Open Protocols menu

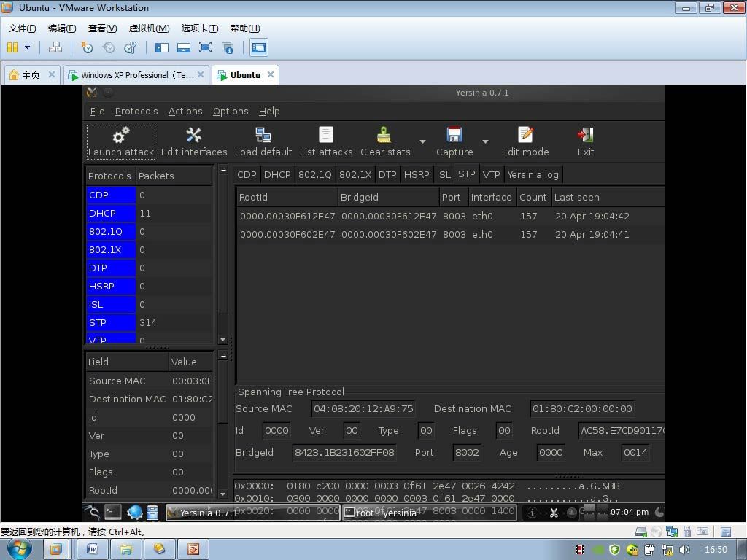(x=136, y=111)
